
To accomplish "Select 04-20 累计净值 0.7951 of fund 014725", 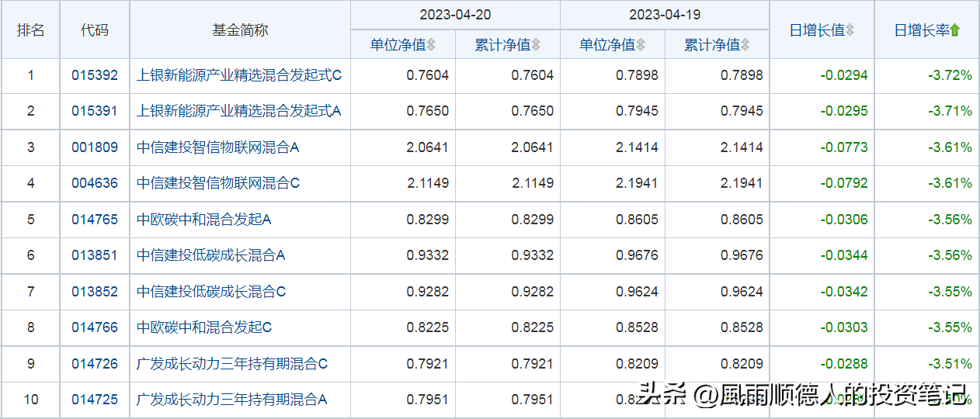I will click(533, 400).
